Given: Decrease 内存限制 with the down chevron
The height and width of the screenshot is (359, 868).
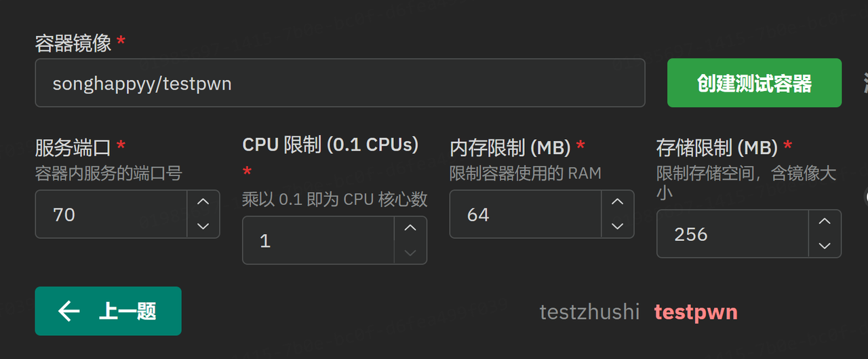Looking at the screenshot, I should (617, 226).
